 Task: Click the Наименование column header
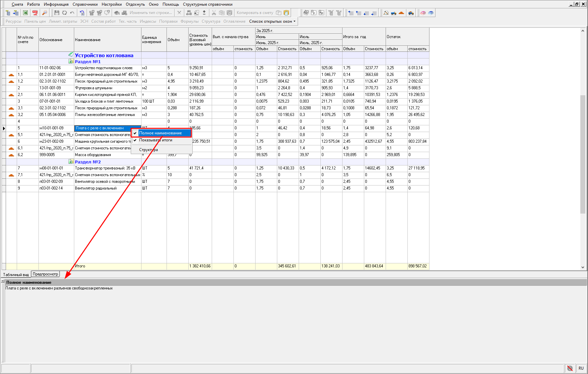(107, 40)
